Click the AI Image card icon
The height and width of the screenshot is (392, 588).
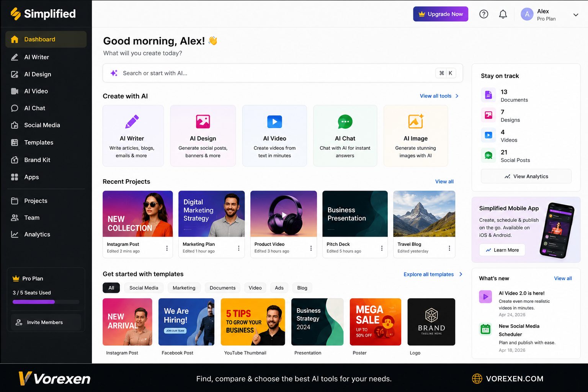(x=416, y=121)
